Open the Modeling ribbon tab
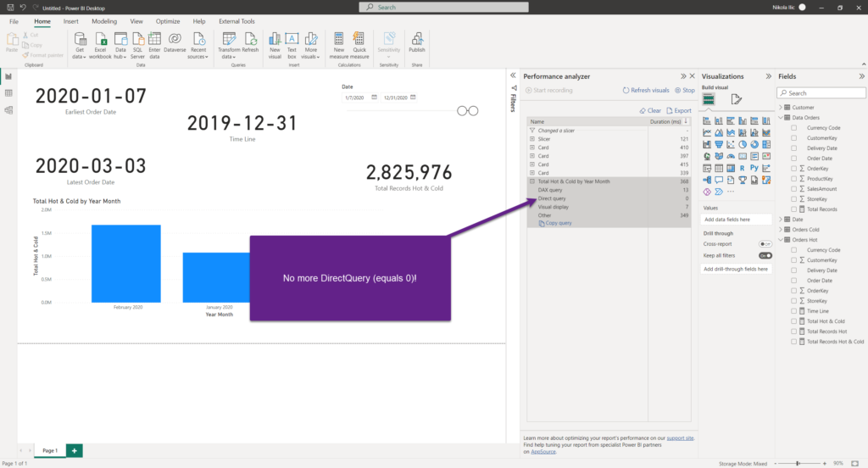This screenshot has height=468, width=868. (x=104, y=21)
